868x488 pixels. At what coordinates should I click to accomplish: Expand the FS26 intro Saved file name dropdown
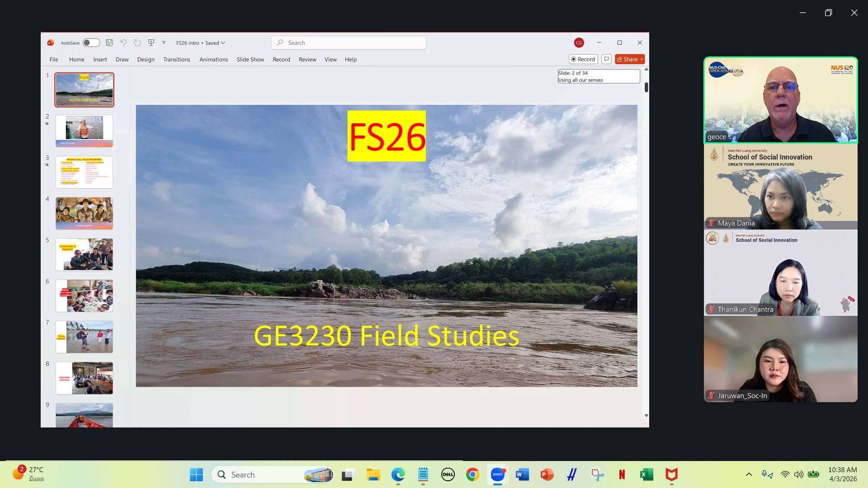coord(201,43)
